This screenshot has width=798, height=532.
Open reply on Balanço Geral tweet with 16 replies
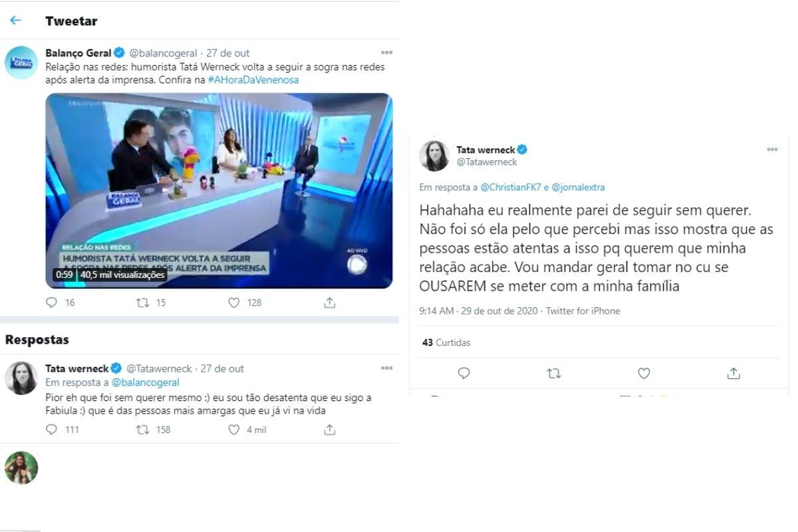pos(52,303)
